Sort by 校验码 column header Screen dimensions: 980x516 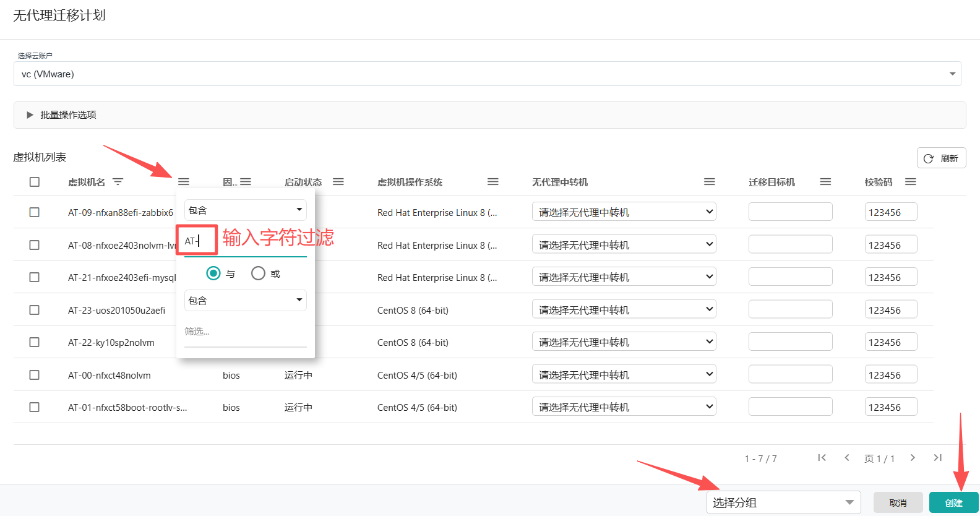[879, 182]
